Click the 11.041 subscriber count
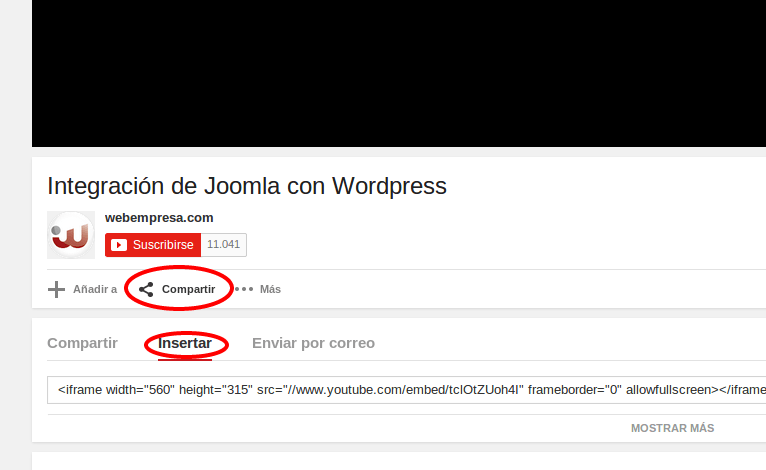The height and width of the screenshot is (470, 766). (x=223, y=244)
